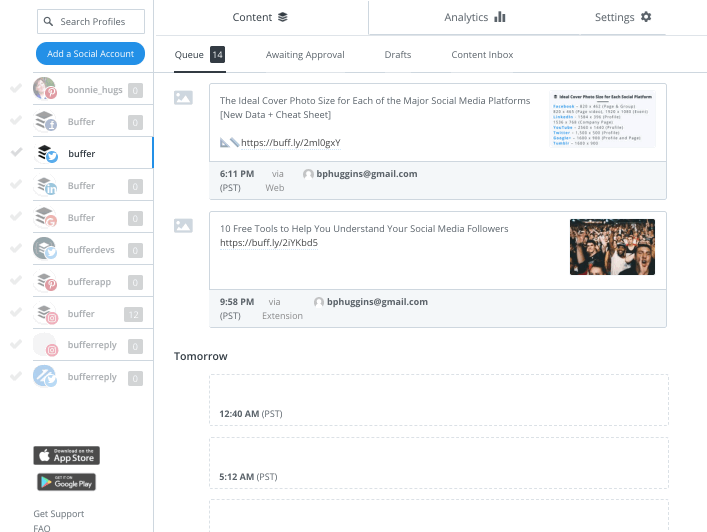Toggle checkmark for Buffer Facebook profile
The height and width of the screenshot is (532, 707).
[16, 120]
